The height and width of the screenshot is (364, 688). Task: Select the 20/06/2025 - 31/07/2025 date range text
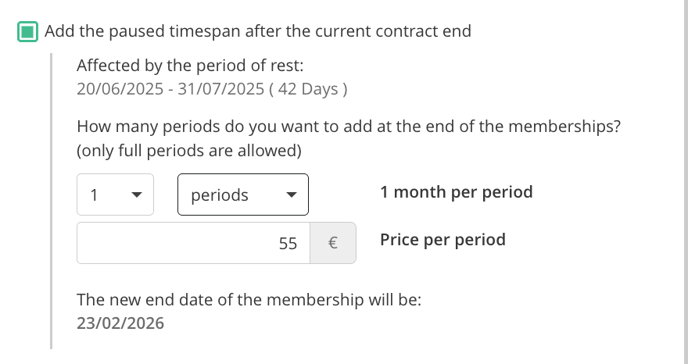170,89
